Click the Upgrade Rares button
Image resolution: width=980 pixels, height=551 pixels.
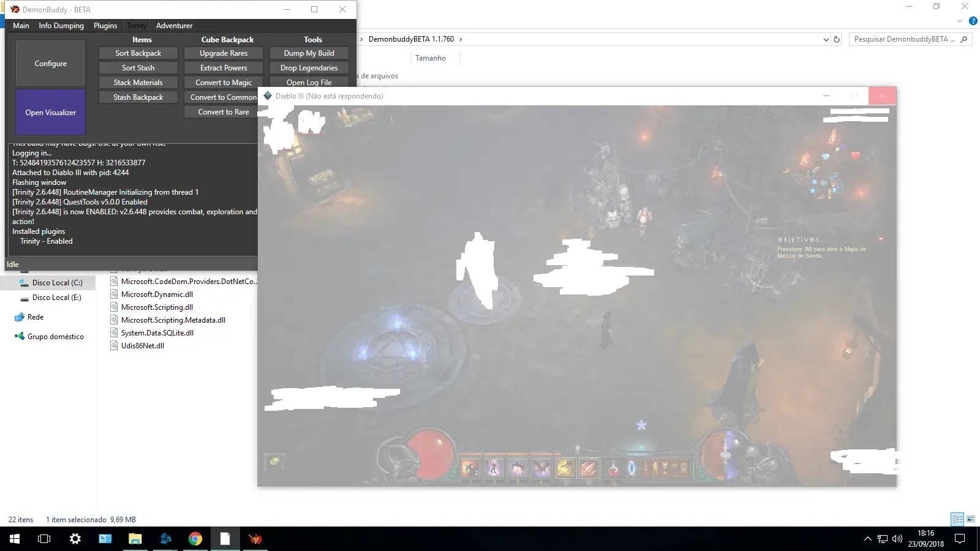click(224, 53)
